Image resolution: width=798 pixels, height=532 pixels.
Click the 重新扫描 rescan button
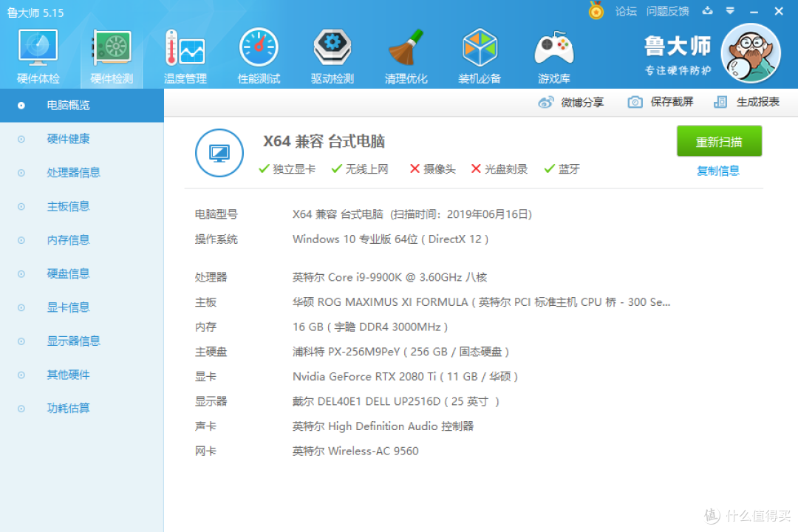[x=719, y=141]
